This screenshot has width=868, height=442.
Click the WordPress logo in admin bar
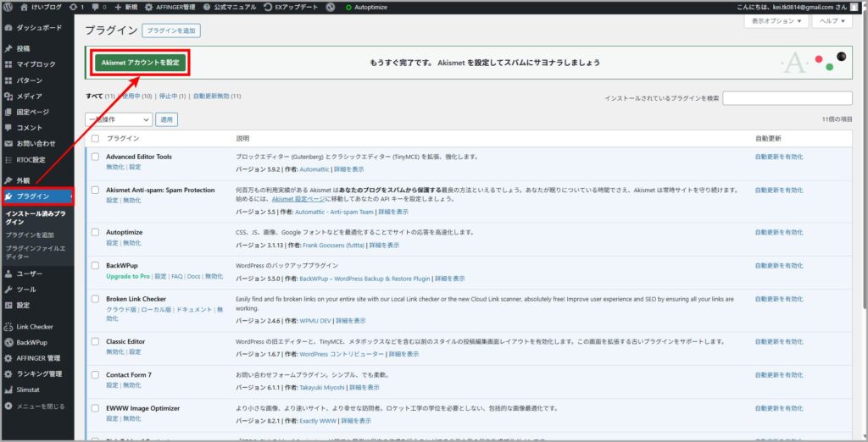click(x=8, y=7)
